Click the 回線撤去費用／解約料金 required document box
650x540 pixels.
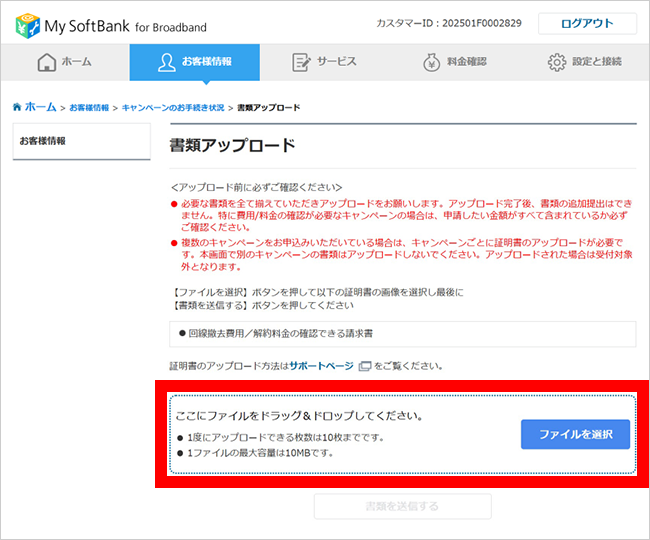(x=402, y=333)
